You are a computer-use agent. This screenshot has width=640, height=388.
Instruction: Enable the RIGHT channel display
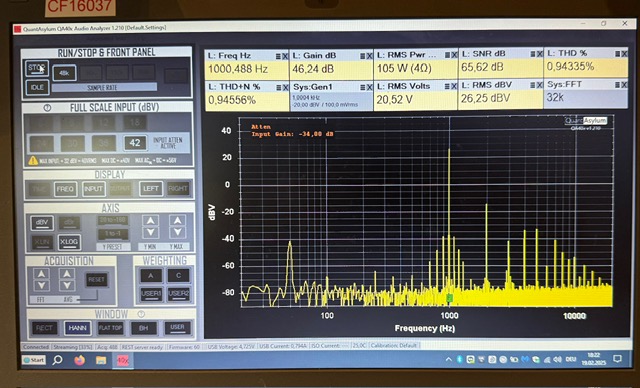(x=178, y=188)
